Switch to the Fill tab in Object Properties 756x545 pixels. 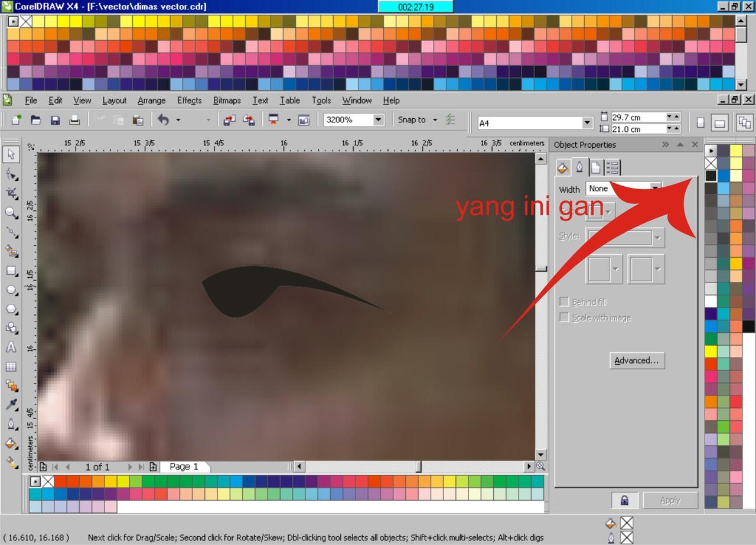(x=563, y=167)
